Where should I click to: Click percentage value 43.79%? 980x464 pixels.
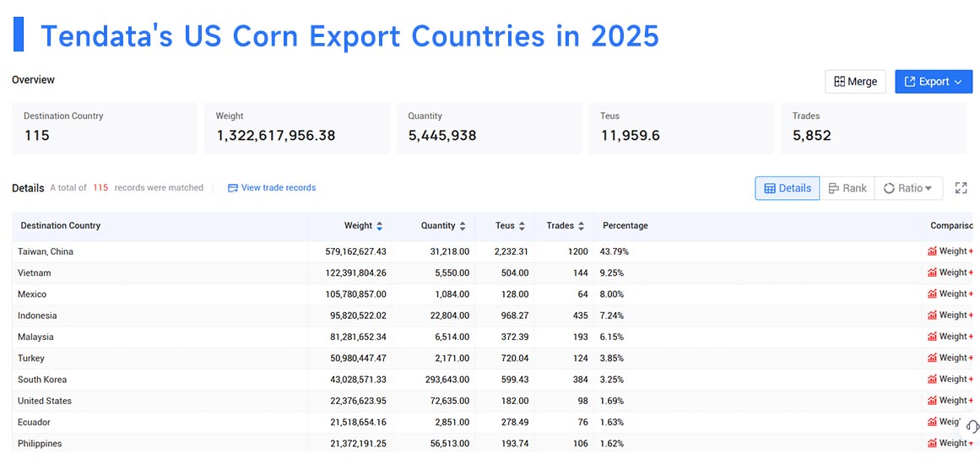coord(615,251)
